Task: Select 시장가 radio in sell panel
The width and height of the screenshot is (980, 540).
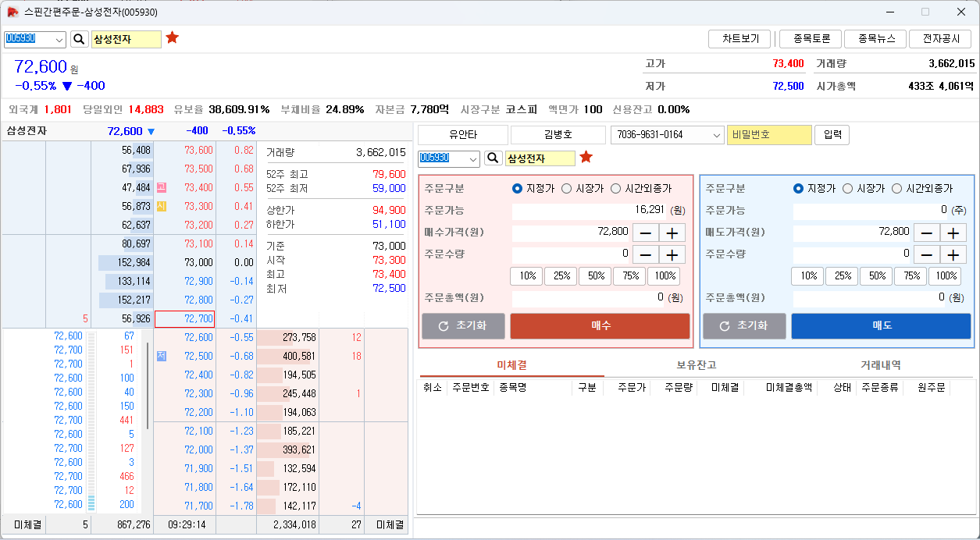Action: [847, 188]
